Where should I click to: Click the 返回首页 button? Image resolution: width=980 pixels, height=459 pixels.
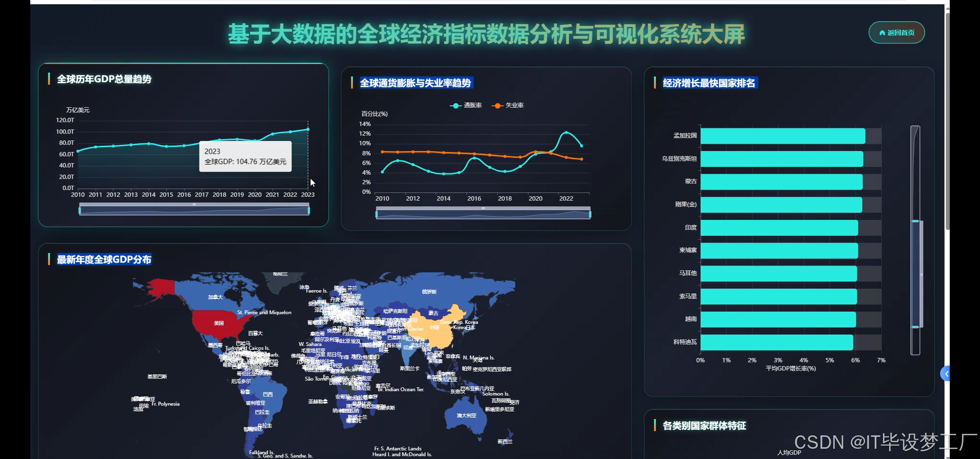point(896,32)
